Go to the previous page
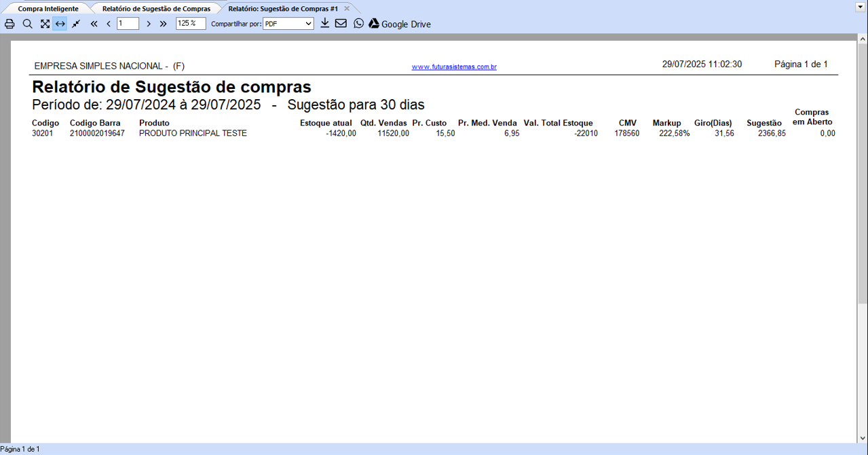This screenshot has height=455, width=868. 109,24
